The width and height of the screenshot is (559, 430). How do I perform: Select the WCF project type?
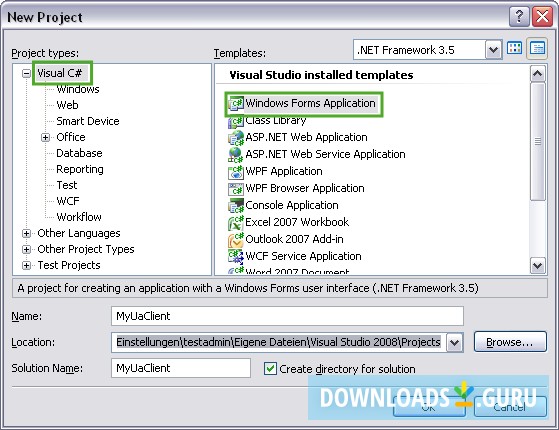(68, 201)
